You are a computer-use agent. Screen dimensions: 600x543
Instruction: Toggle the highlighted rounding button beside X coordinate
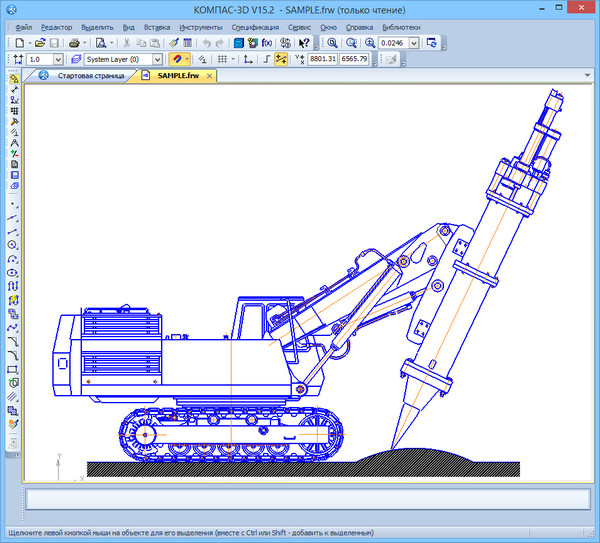pos(281,59)
